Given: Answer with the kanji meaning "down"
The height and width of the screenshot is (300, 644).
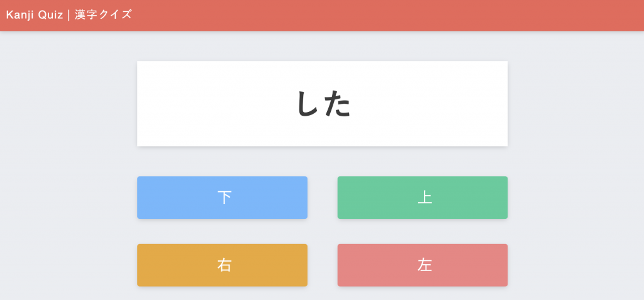Looking at the screenshot, I should coord(222,197).
